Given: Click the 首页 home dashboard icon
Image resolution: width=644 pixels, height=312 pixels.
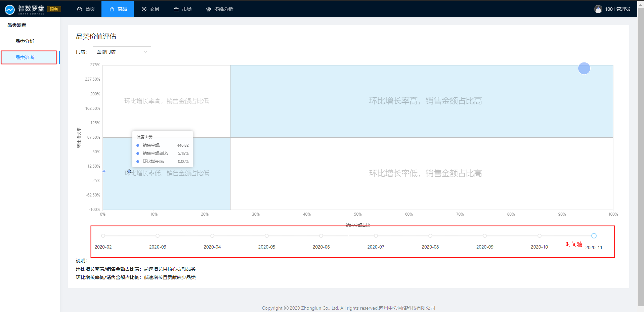Looking at the screenshot, I should tap(80, 9).
